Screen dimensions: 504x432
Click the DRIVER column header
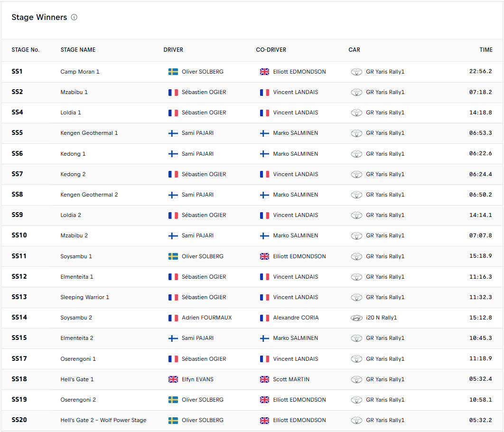173,50
